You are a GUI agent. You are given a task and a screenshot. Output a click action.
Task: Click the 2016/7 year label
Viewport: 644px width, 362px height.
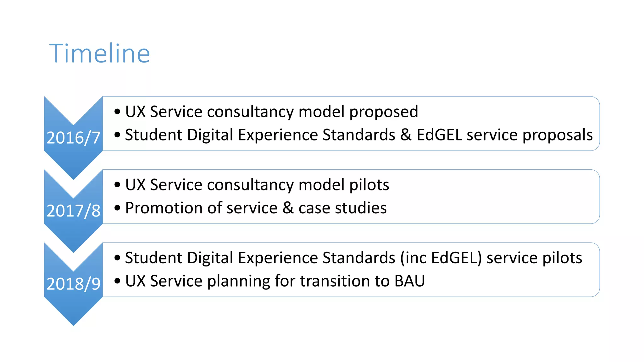pyautogui.click(x=73, y=138)
